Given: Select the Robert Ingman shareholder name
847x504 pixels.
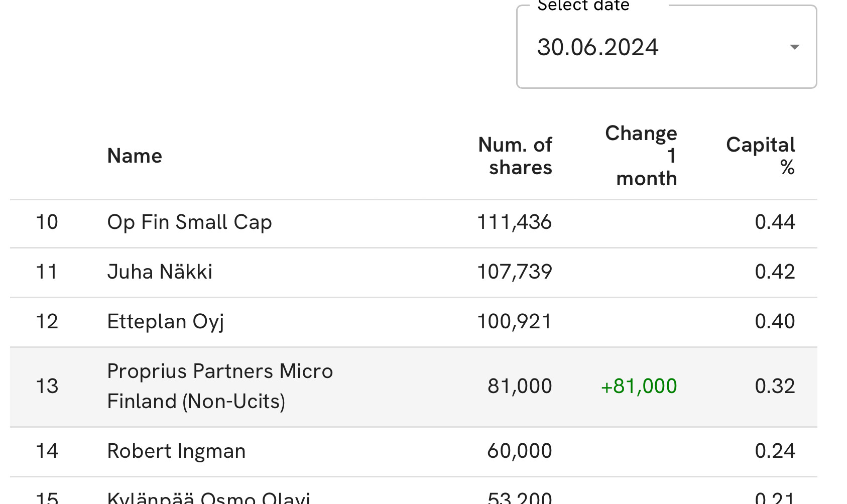Looking at the screenshot, I should point(176,451).
